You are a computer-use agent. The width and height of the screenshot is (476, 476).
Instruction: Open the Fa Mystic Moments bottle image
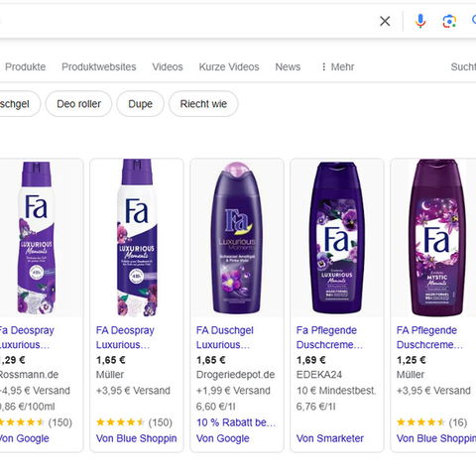click(437, 238)
